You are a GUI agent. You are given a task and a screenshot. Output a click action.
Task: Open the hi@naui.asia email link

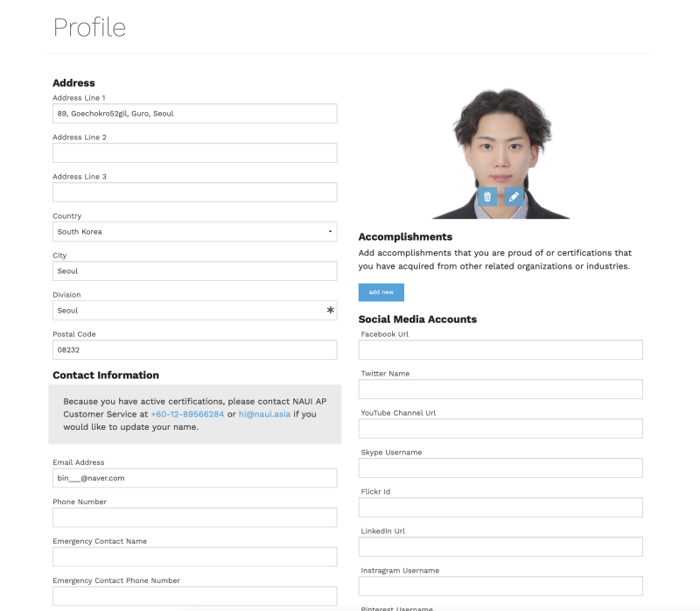point(264,414)
